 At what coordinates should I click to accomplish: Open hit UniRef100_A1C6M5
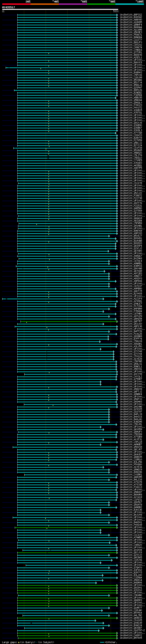click(131, 30)
